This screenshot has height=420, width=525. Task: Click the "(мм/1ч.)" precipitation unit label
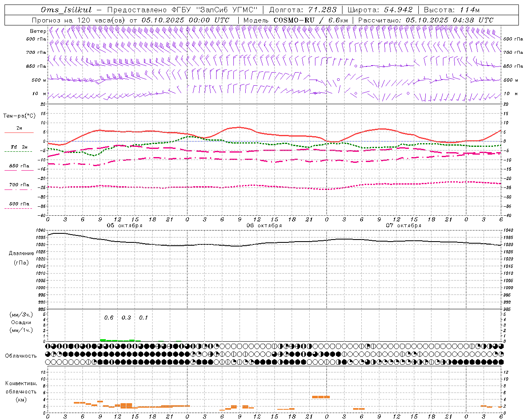21,330
